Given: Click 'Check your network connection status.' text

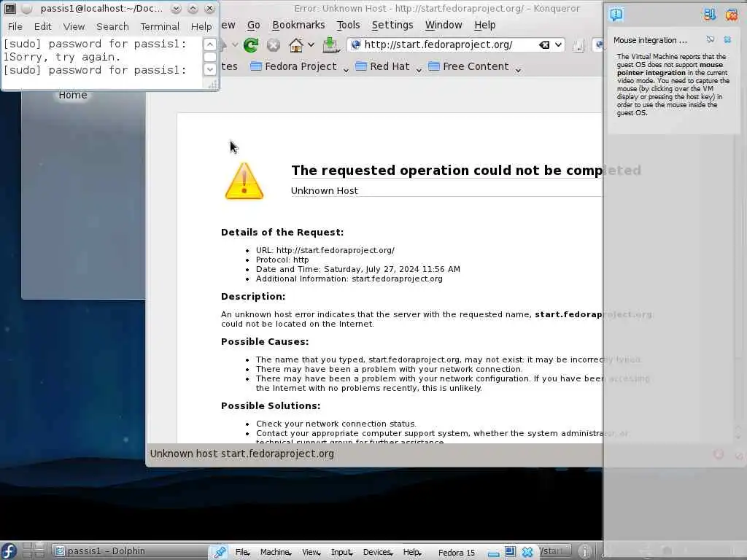Looking at the screenshot, I should tap(336, 424).
